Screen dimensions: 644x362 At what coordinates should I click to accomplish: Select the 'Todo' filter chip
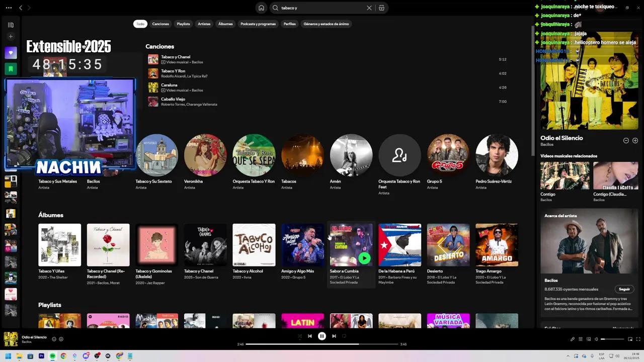click(140, 24)
